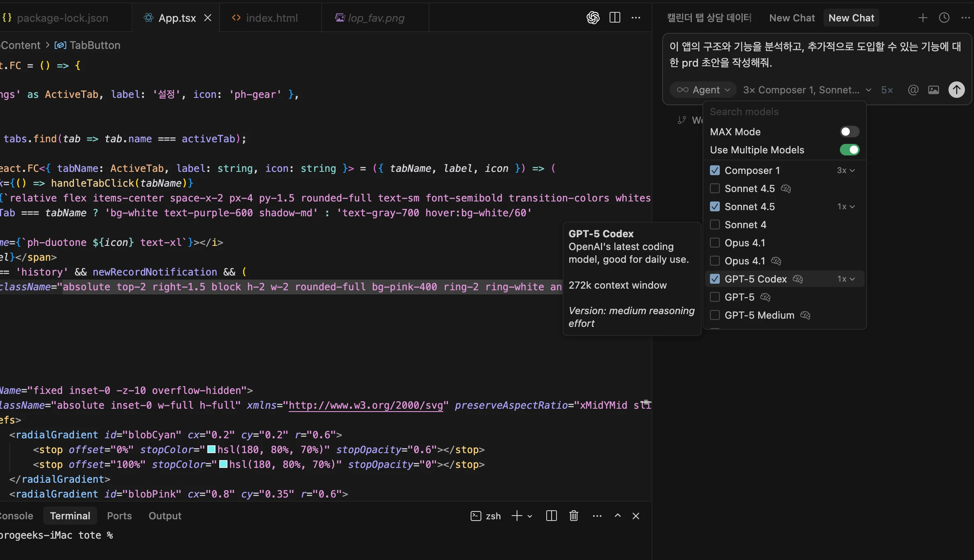Click the w3.org SVG namespace link
This screenshot has width=974, height=560.
tap(366, 405)
